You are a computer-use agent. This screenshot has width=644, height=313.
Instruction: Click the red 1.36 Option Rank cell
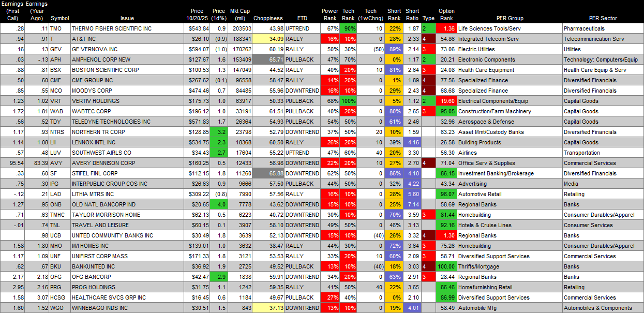(x=446, y=28)
